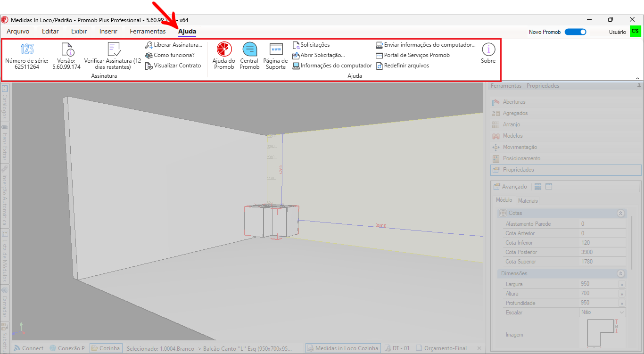
Task: Click Conexão P in status bar
Action: coord(67,348)
